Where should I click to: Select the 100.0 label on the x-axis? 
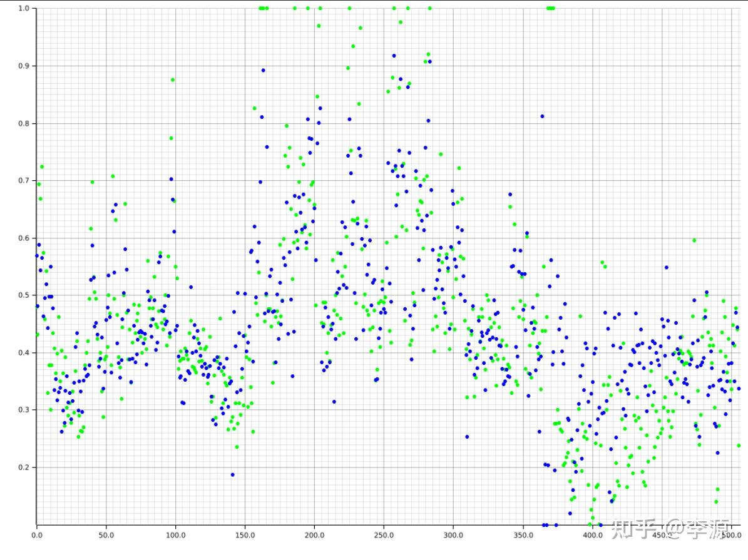tap(175, 535)
